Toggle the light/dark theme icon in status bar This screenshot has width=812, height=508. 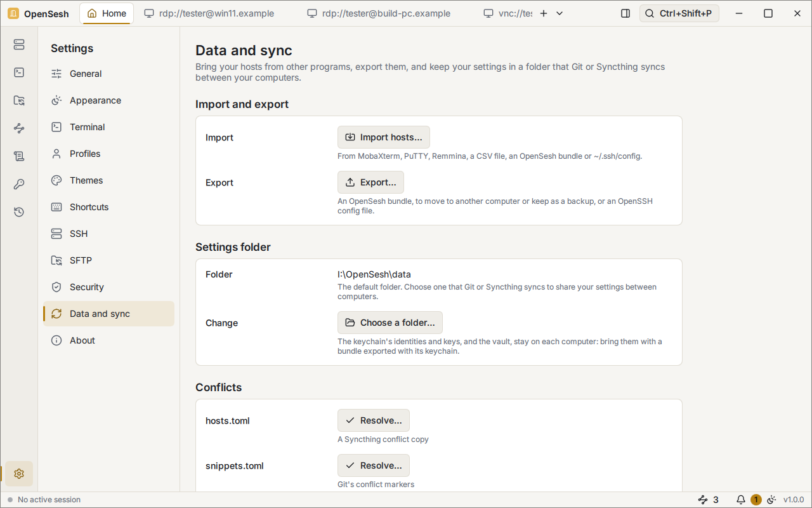(x=772, y=500)
